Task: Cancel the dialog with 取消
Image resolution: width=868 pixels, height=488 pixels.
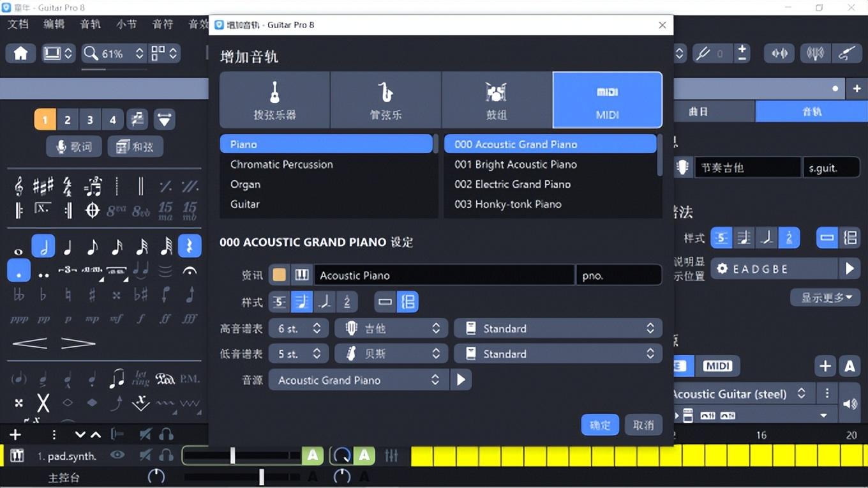Action: coord(643,425)
